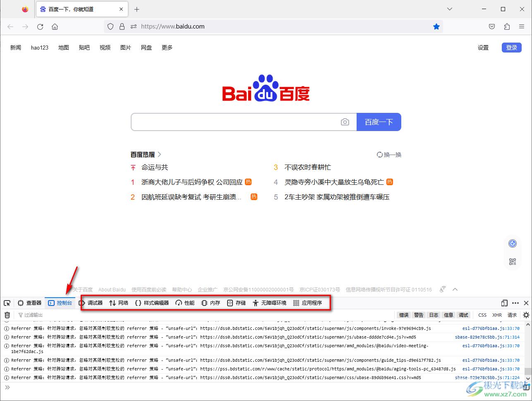This screenshot has height=401, width=532.
Task: Open the 视频 link
Action: point(105,48)
